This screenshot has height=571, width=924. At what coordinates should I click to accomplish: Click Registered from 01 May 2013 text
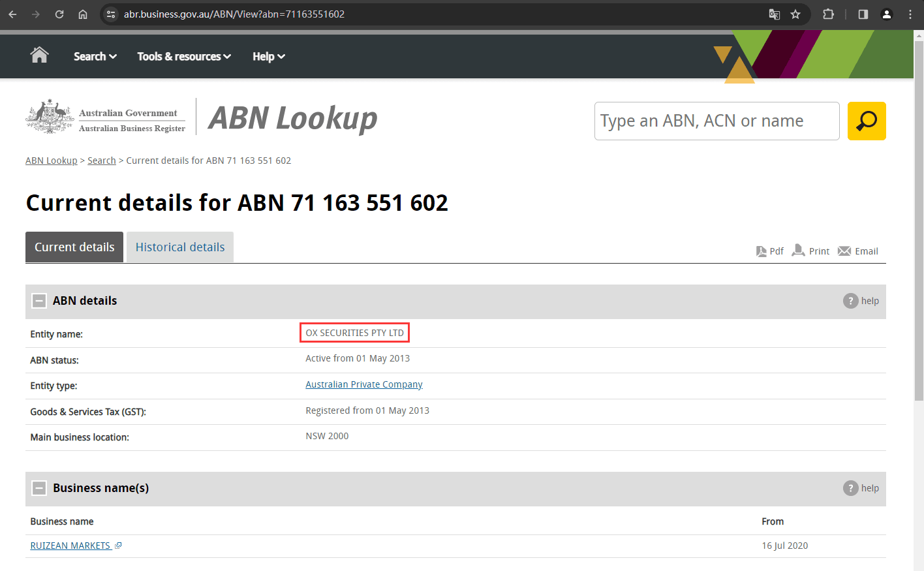[x=367, y=410]
